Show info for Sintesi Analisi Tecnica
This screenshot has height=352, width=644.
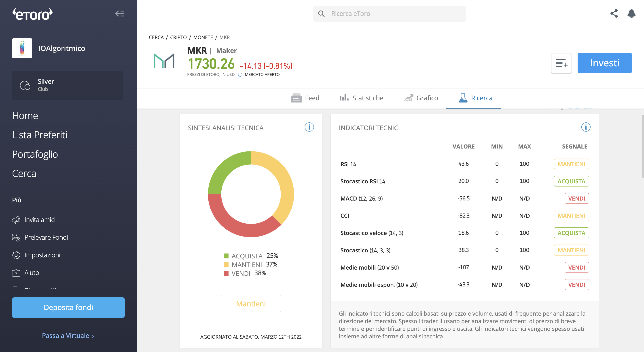click(x=309, y=127)
